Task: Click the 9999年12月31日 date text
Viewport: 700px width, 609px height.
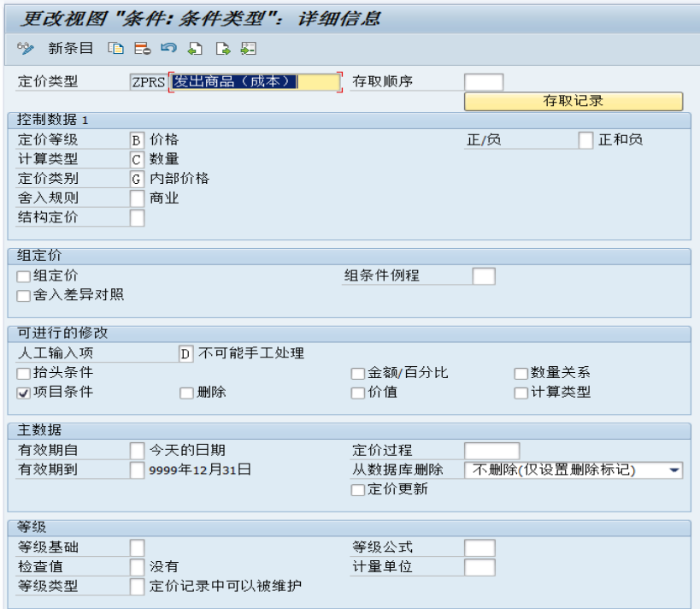Action: [x=200, y=470]
